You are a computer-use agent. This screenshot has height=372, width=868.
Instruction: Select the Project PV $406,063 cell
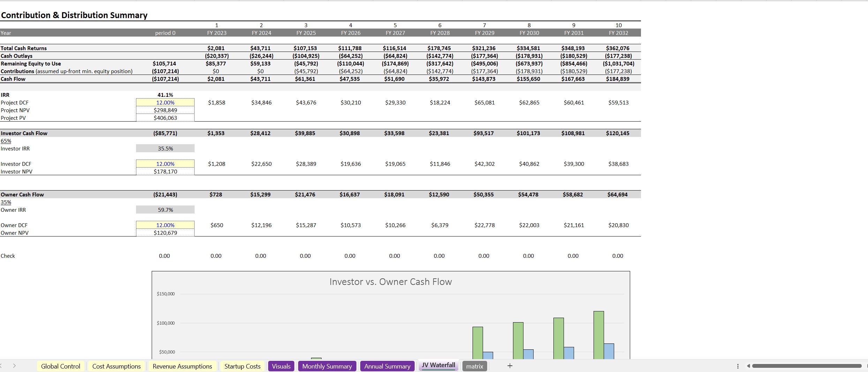point(165,118)
